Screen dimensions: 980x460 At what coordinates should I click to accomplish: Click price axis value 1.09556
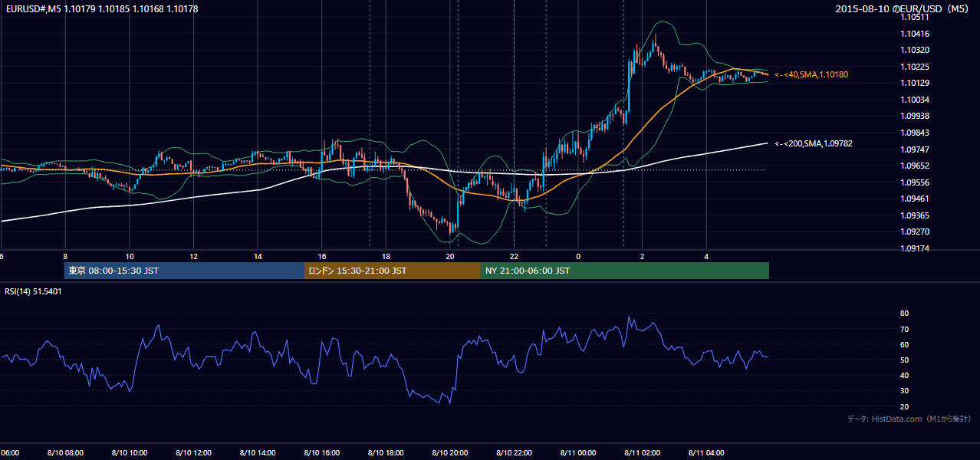[914, 182]
